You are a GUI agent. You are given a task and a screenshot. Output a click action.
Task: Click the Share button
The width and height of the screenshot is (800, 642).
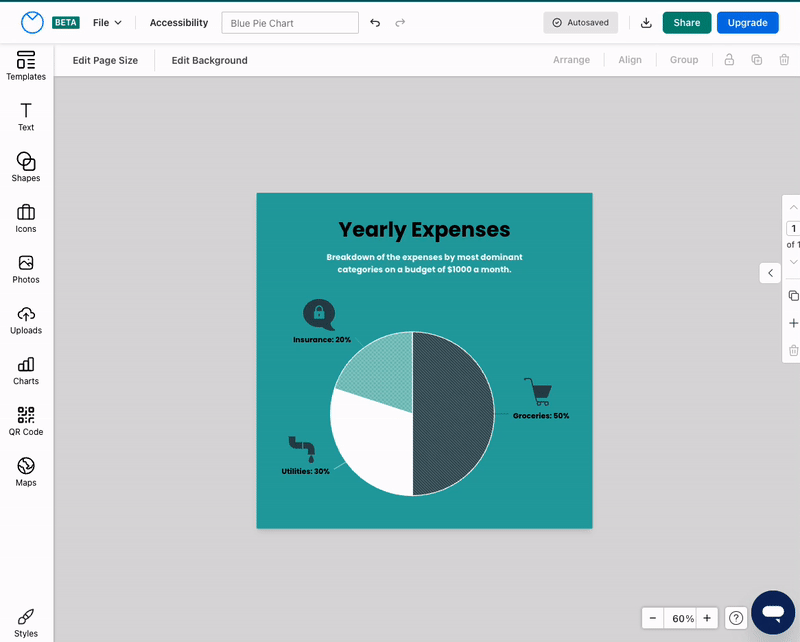(686, 21)
